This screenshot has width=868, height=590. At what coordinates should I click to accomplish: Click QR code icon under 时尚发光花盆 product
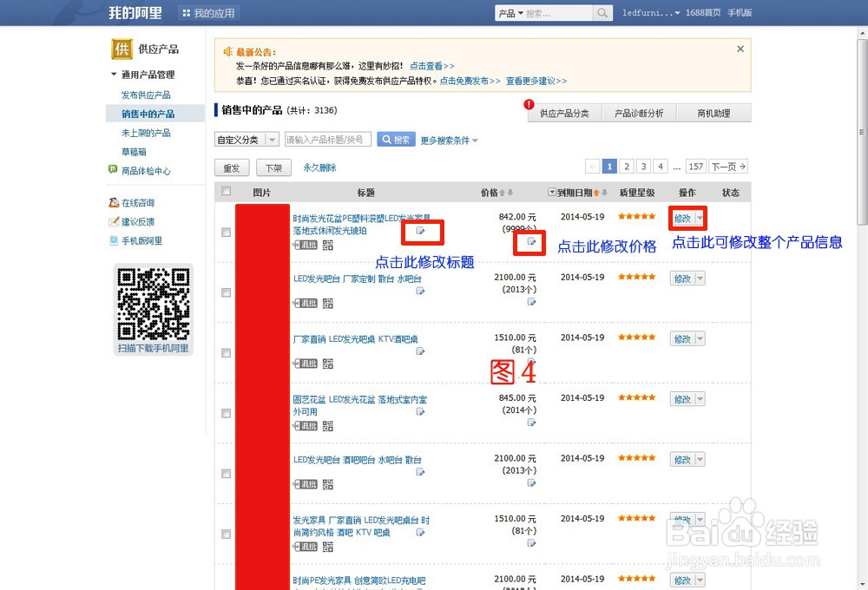[x=328, y=245]
